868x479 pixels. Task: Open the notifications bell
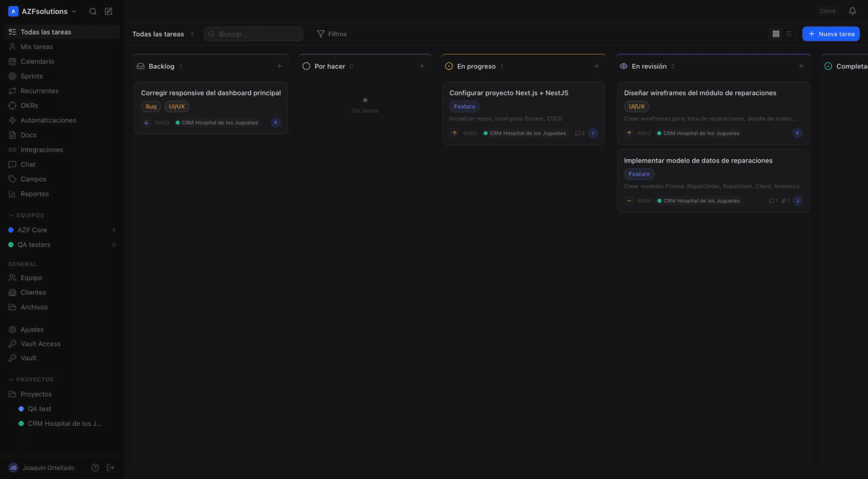click(852, 11)
